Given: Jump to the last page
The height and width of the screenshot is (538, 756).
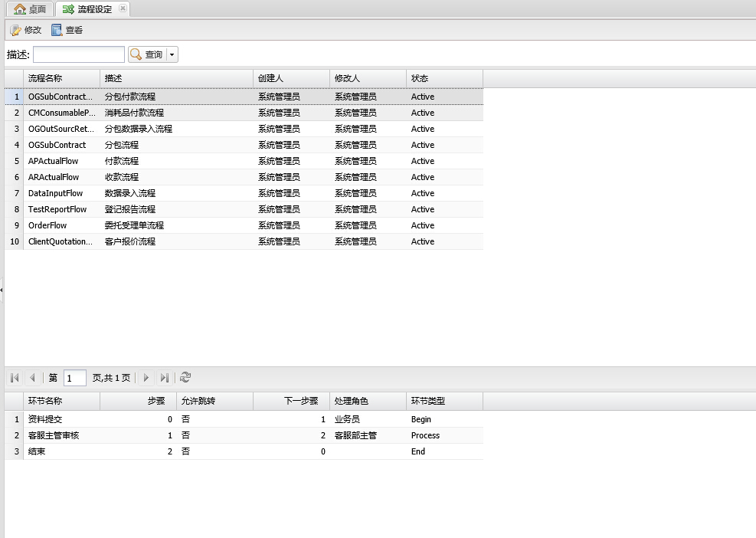Looking at the screenshot, I should (164, 378).
